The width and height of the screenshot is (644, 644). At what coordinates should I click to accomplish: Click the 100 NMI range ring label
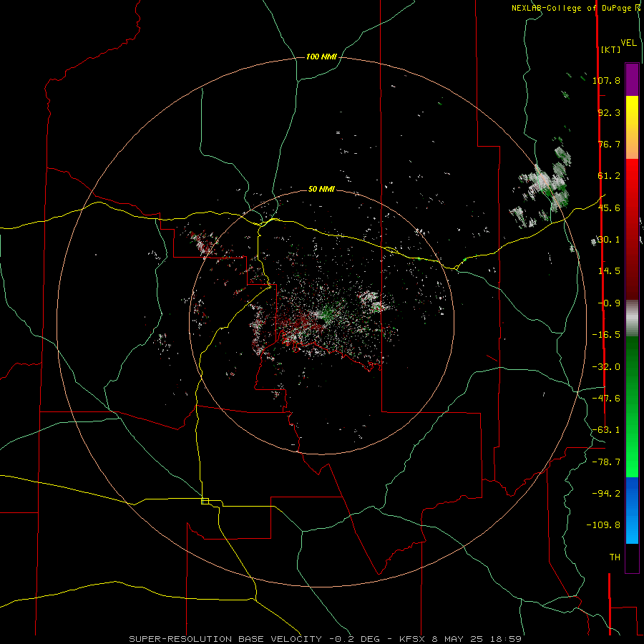click(321, 57)
